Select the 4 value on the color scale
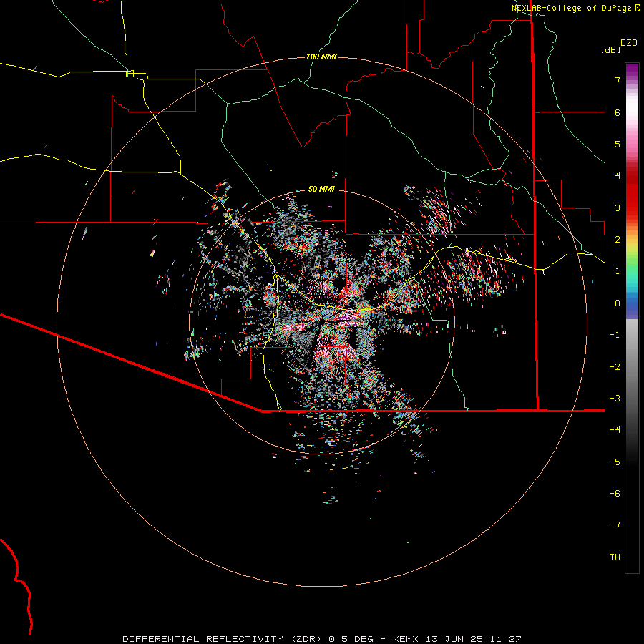644x644 pixels. (x=618, y=176)
